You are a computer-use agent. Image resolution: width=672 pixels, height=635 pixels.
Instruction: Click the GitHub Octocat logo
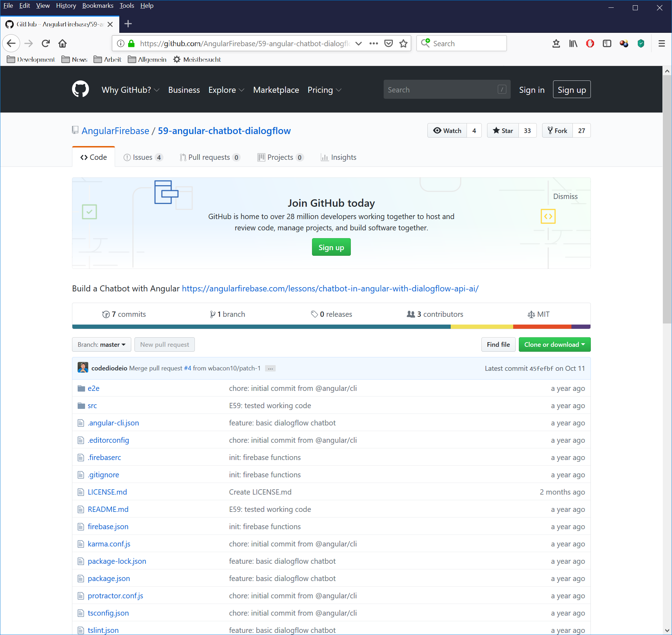click(x=80, y=89)
